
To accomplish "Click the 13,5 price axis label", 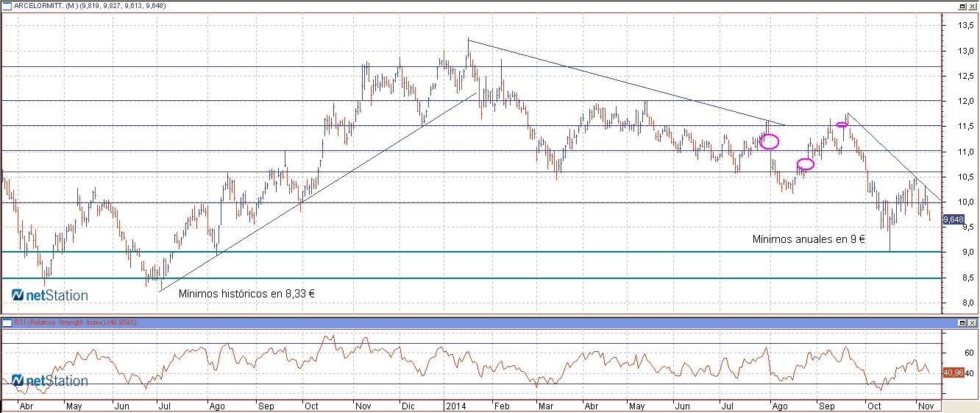I will pos(967,24).
